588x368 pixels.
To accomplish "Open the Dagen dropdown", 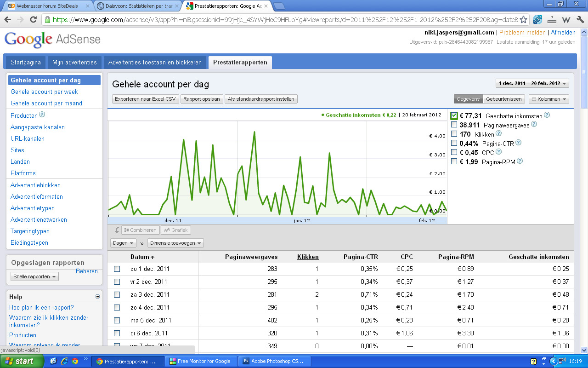I will (124, 243).
